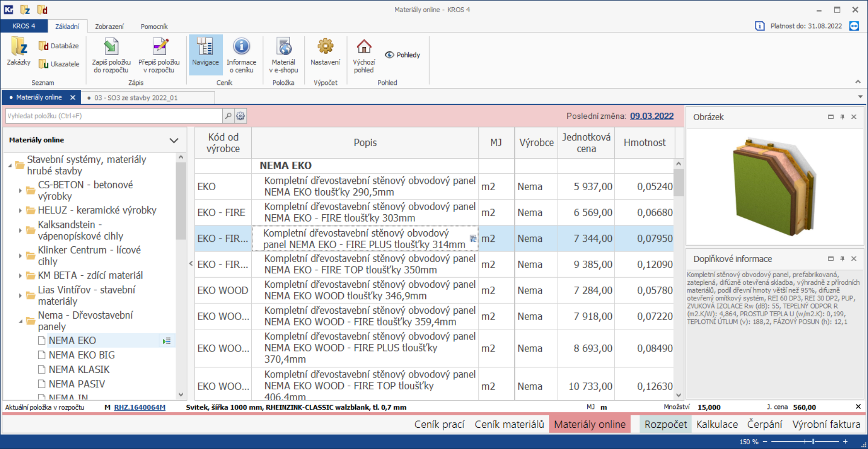The width and height of the screenshot is (868, 449).
Task: Click the date link 09.03.2022
Action: (651, 116)
